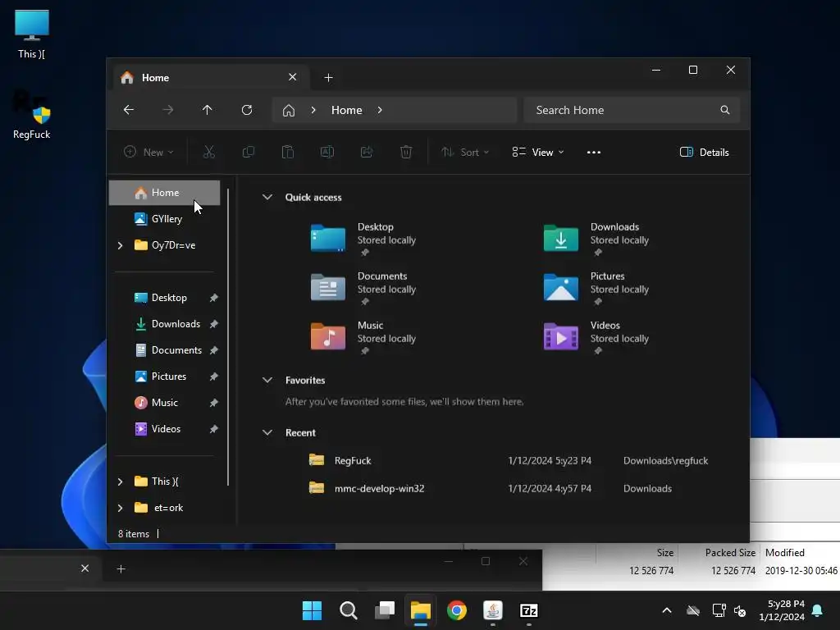This screenshot has width=840, height=630.
Task: Toggle the Details pane
Action: point(704,152)
